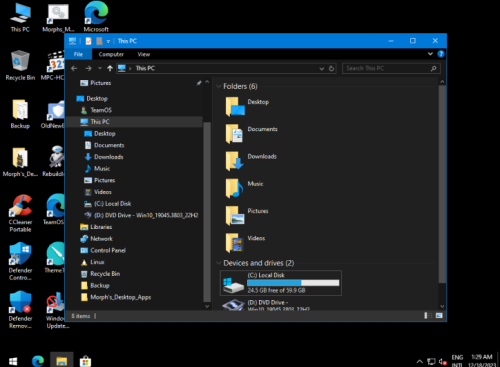500x367 pixels.
Task: Click the Back navigation arrow
Action: click(74, 68)
